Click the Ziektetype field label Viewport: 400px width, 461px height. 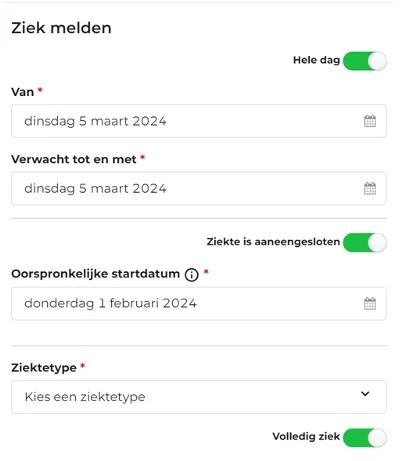[44, 368]
